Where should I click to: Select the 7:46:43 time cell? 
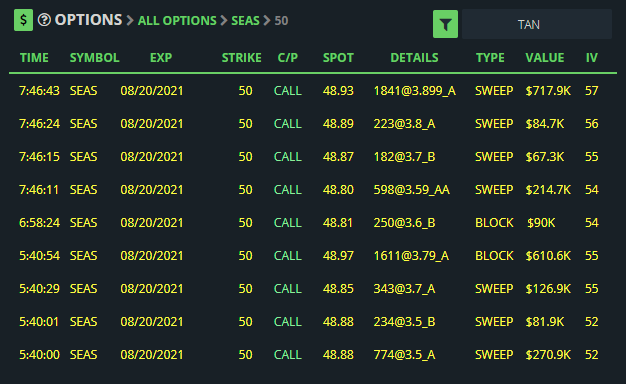[39, 91]
